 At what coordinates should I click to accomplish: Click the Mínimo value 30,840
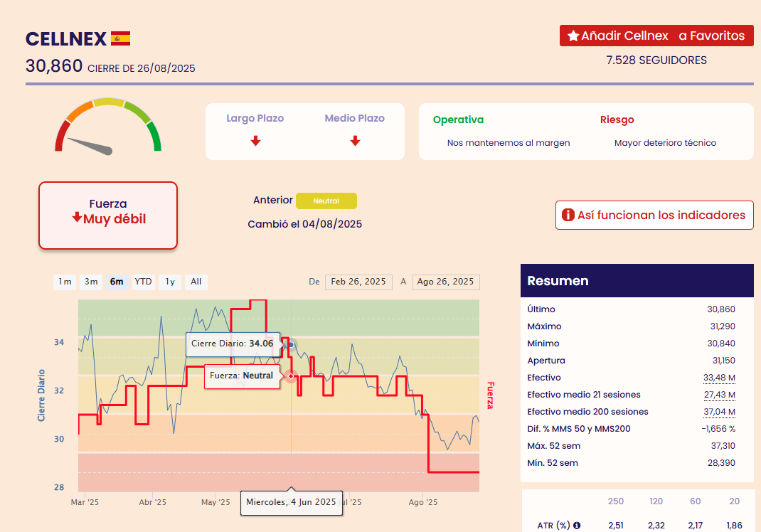pos(721,344)
